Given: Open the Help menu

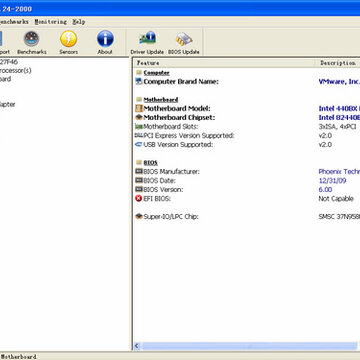Looking at the screenshot, I should point(79,22).
